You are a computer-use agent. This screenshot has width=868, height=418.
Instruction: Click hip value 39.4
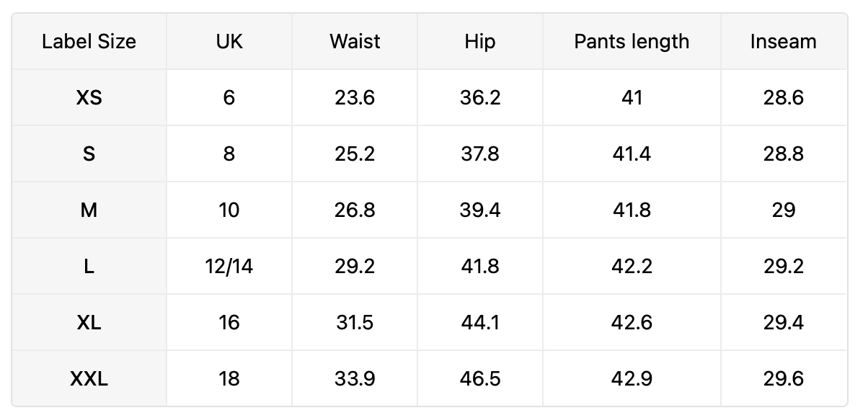tap(480, 210)
